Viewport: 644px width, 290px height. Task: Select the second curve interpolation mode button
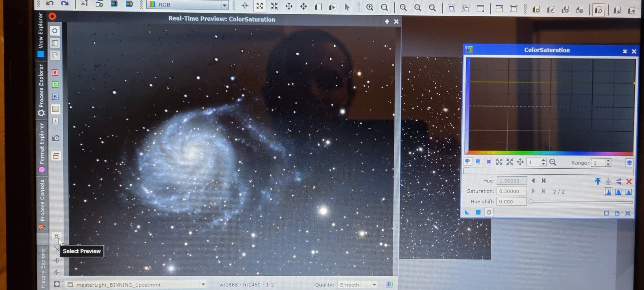pos(618,192)
